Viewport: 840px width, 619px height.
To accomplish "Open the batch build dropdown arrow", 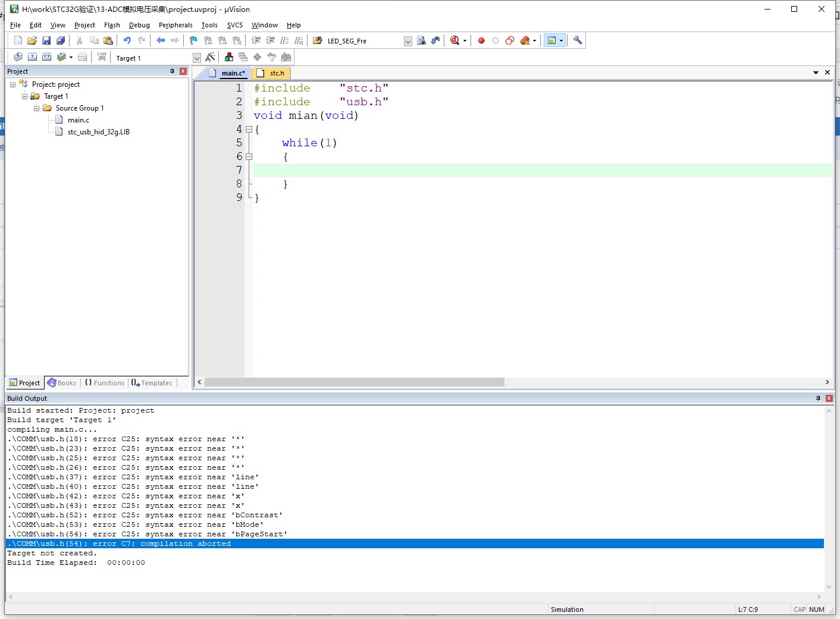I will click(71, 58).
